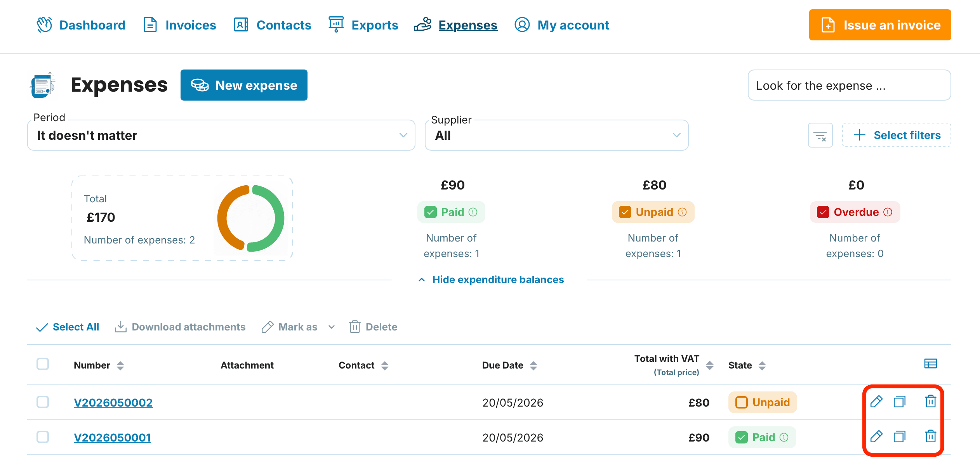Image resolution: width=980 pixels, height=466 pixels.
Task: Open the Contacts section
Action: coord(272,25)
